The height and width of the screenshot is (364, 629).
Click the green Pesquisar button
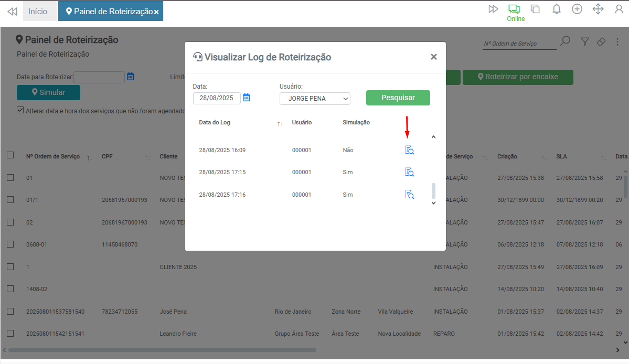coord(398,98)
